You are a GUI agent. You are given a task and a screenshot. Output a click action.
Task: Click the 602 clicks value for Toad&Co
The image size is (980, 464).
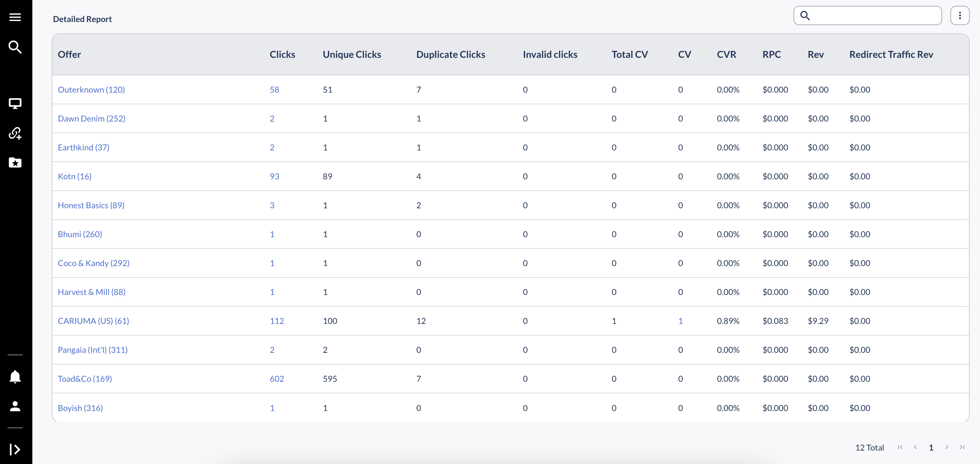click(277, 379)
